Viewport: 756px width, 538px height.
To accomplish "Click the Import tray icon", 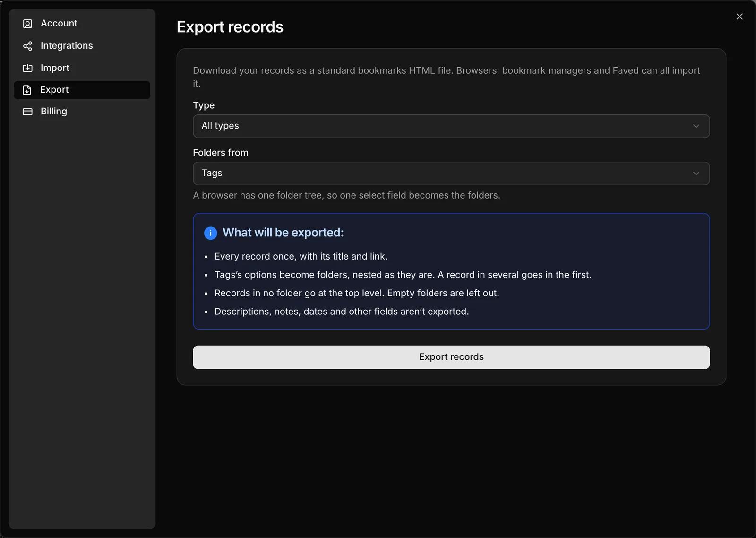I will [x=27, y=68].
